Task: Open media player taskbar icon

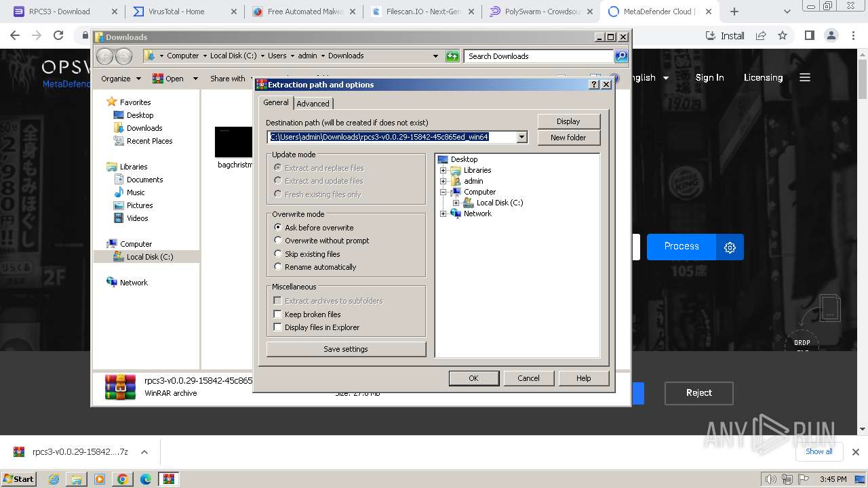Action: pyautogui.click(x=100, y=479)
